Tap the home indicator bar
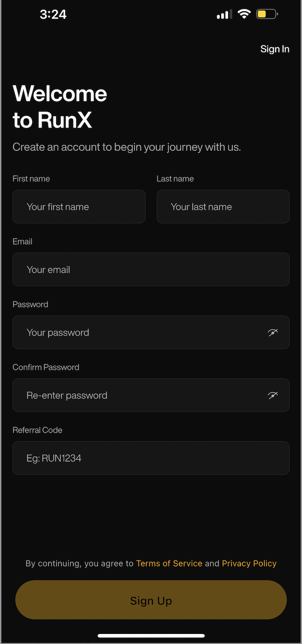 (x=151, y=635)
